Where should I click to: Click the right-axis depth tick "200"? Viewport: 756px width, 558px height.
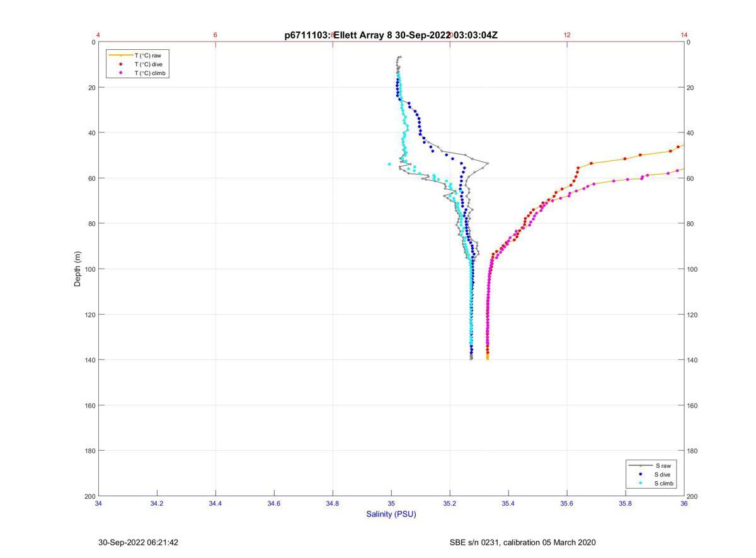(x=693, y=496)
